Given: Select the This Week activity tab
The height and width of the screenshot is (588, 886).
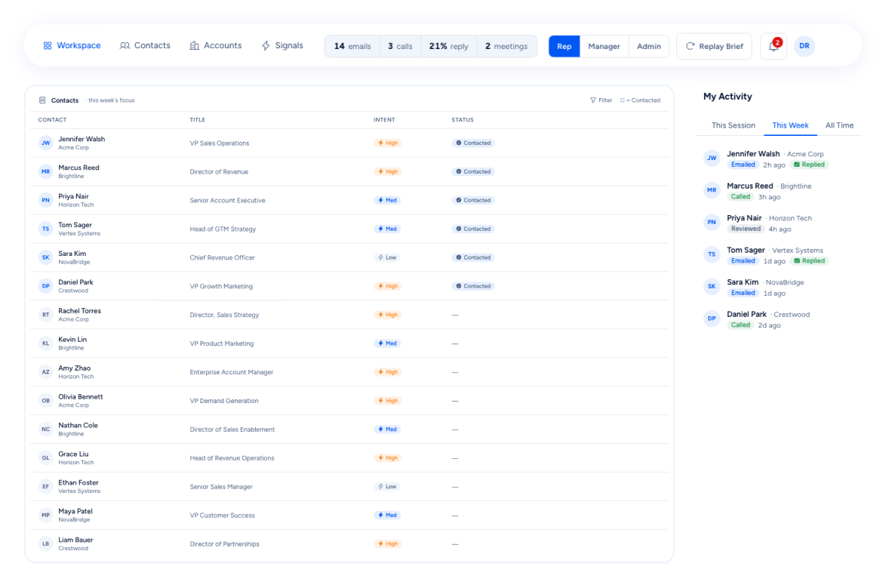Looking at the screenshot, I should click(790, 125).
